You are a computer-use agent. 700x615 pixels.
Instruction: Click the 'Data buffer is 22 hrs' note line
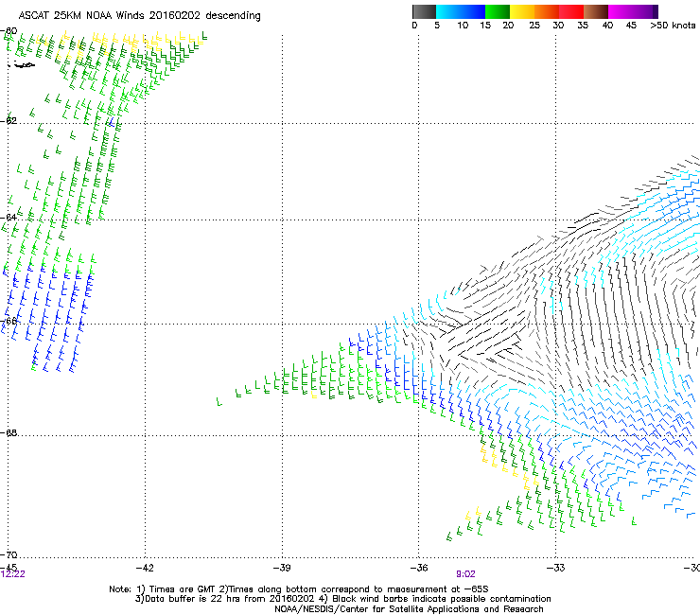343,599
